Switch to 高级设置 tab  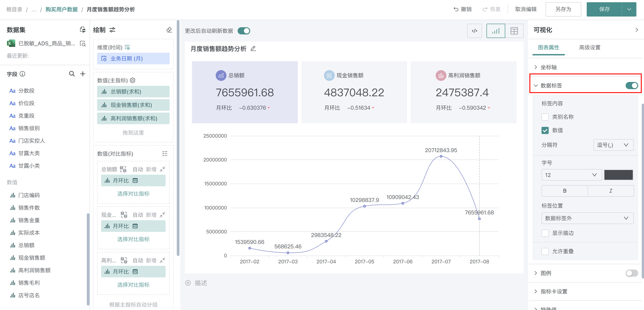click(589, 47)
